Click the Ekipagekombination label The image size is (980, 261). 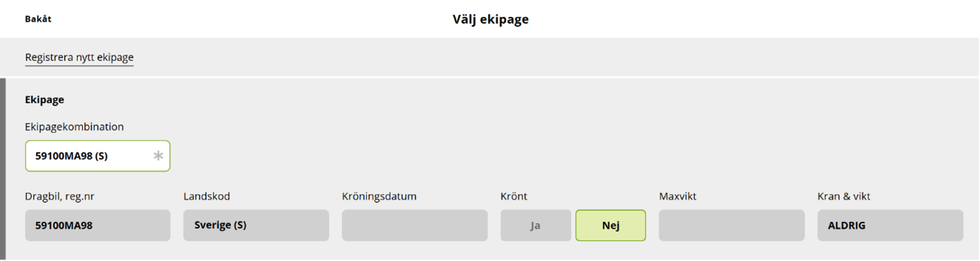(x=74, y=127)
